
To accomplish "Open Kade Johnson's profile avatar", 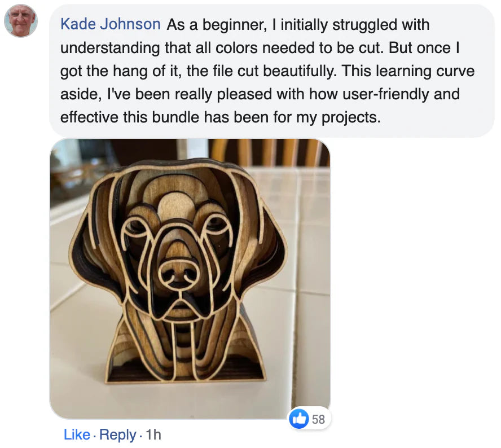I will pyautogui.click(x=21, y=21).
